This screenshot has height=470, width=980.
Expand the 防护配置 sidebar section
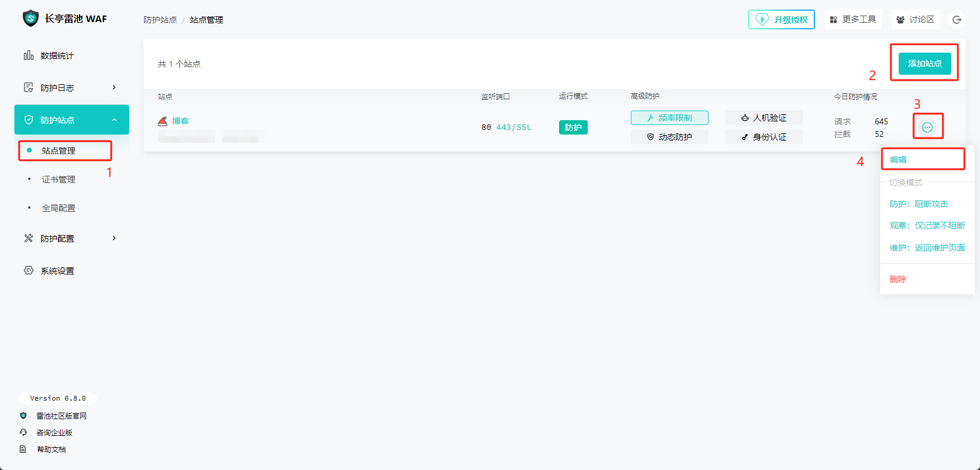71,239
